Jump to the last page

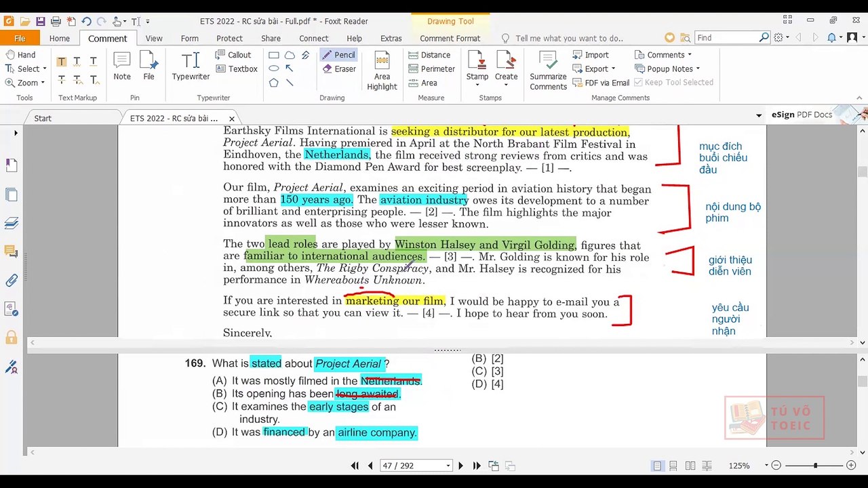477,466
